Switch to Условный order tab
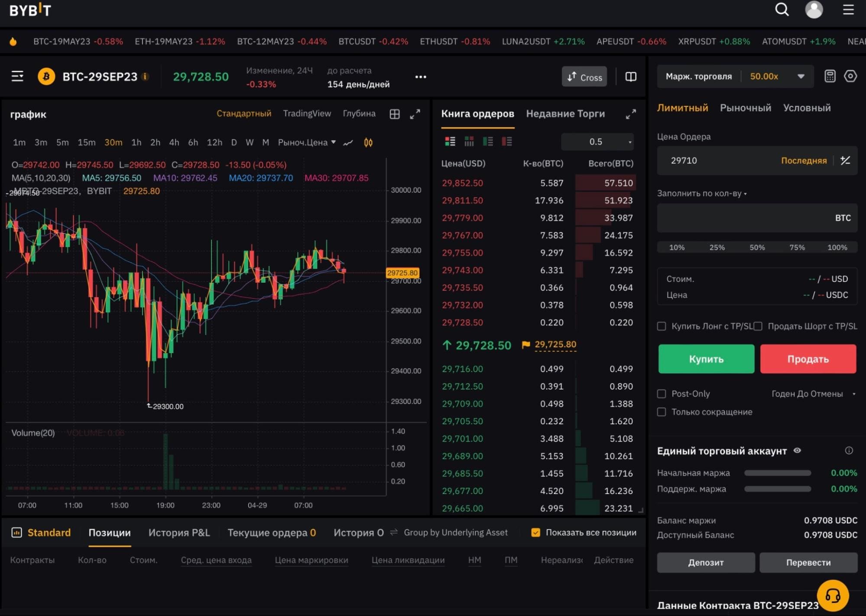Image resolution: width=866 pixels, height=616 pixels. pos(807,108)
